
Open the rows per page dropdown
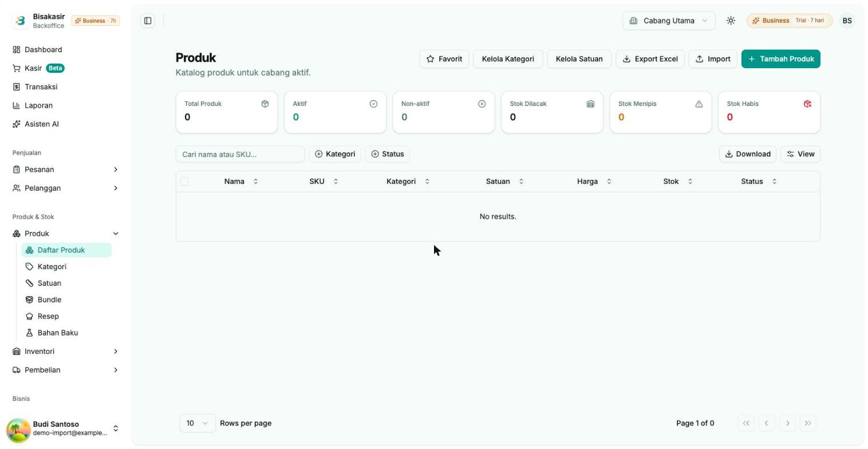click(x=198, y=423)
